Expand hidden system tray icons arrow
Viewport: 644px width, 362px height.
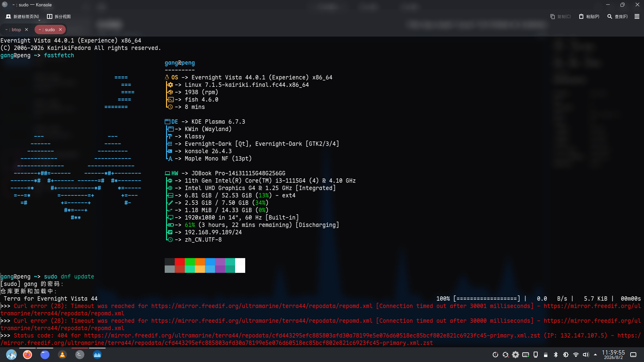coord(595,355)
